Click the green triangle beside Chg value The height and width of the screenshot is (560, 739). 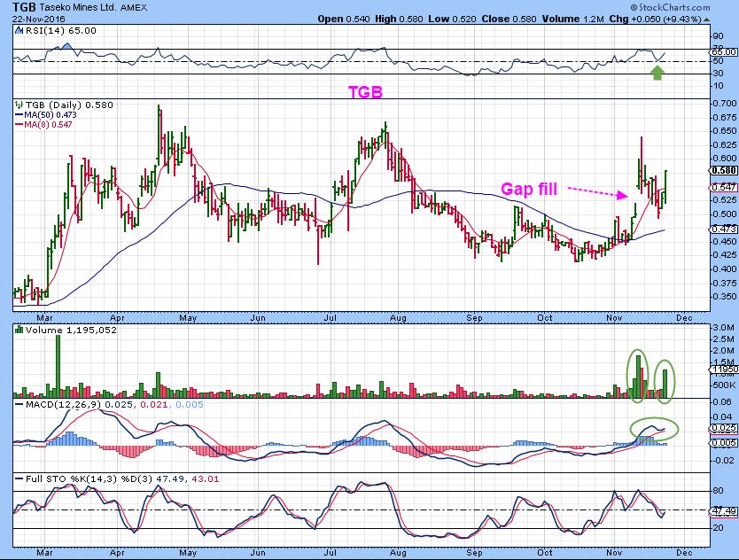pyautogui.click(x=706, y=19)
